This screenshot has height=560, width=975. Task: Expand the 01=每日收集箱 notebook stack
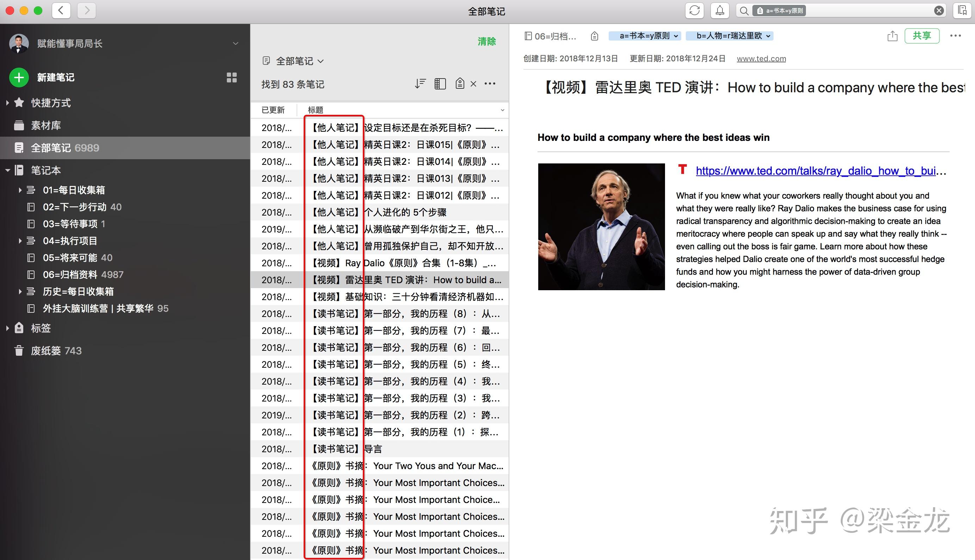click(x=20, y=190)
